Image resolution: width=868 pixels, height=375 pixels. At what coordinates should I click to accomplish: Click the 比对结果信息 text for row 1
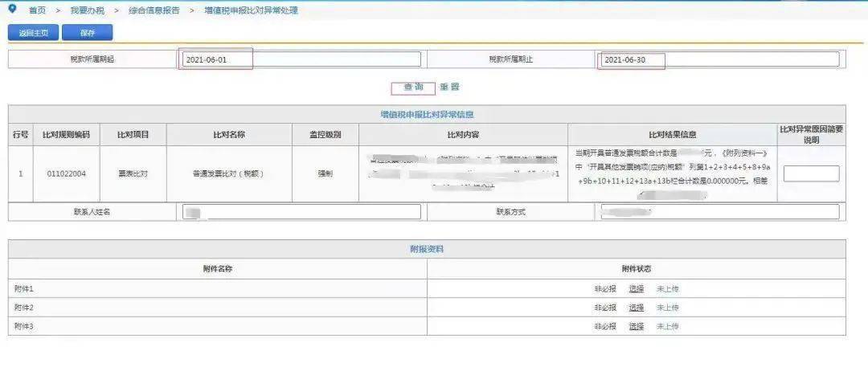coord(672,173)
